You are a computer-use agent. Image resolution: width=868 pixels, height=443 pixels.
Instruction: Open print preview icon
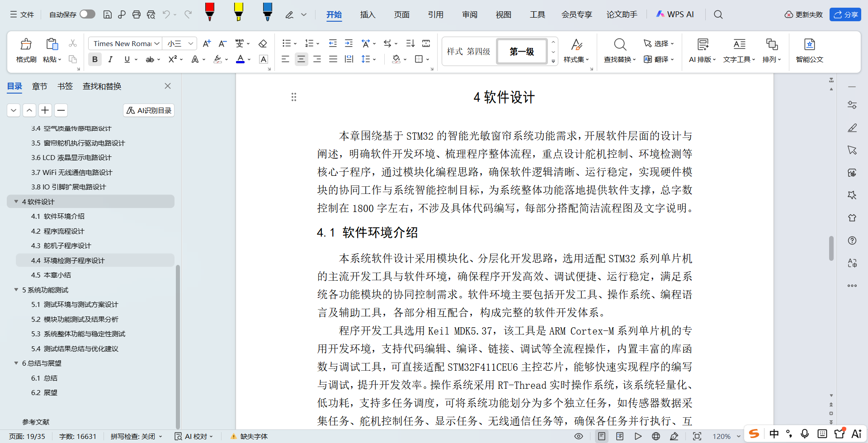click(x=151, y=14)
